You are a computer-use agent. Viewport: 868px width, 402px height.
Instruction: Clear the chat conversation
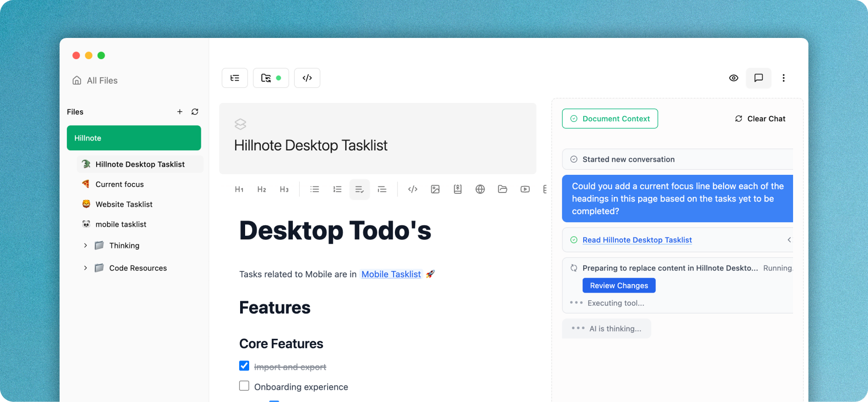760,118
